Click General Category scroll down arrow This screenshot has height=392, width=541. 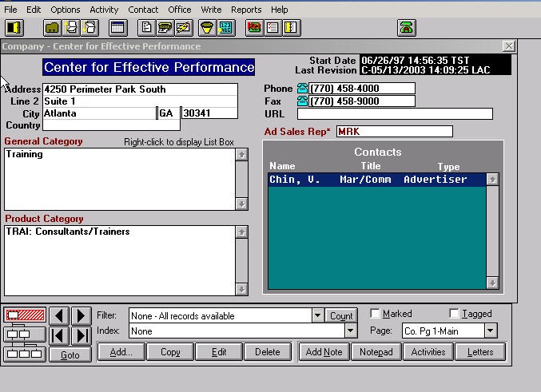tap(241, 204)
